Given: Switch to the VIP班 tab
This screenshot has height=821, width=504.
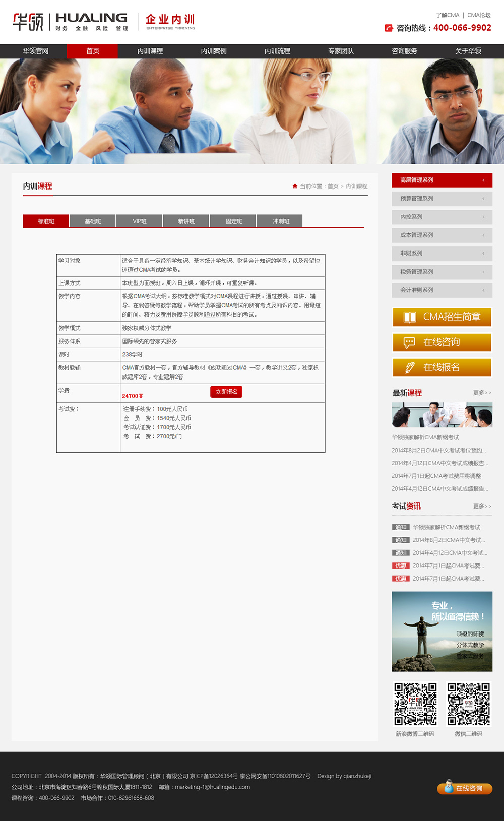Looking at the screenshot, I should click(x=140, y=221).
